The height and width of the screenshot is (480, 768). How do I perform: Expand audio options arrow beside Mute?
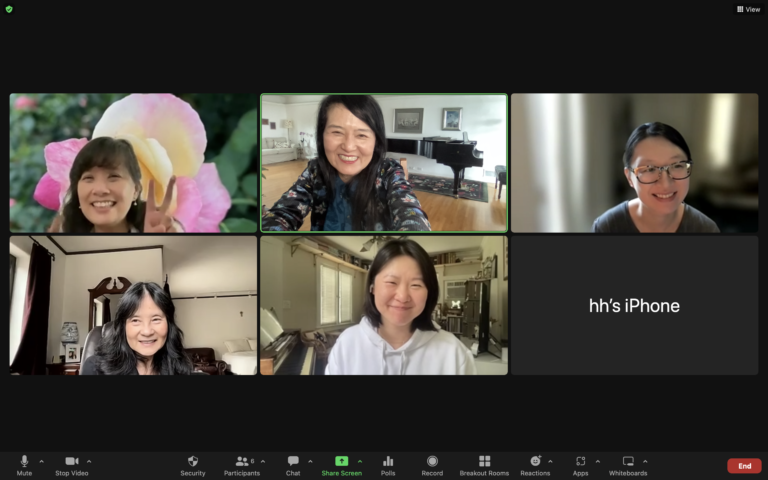pyautogui.click(x=42, y=461)
